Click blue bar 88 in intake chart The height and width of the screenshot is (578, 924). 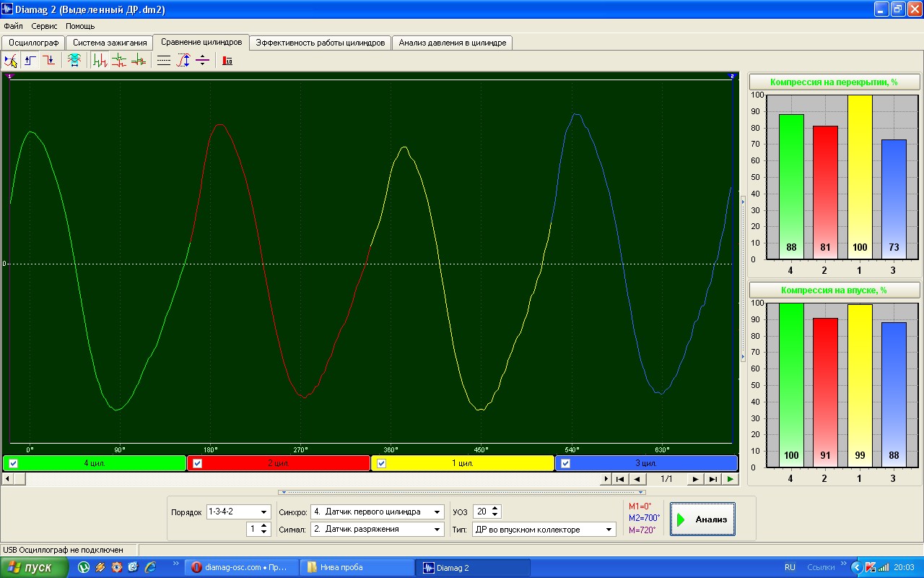(894, 394)
